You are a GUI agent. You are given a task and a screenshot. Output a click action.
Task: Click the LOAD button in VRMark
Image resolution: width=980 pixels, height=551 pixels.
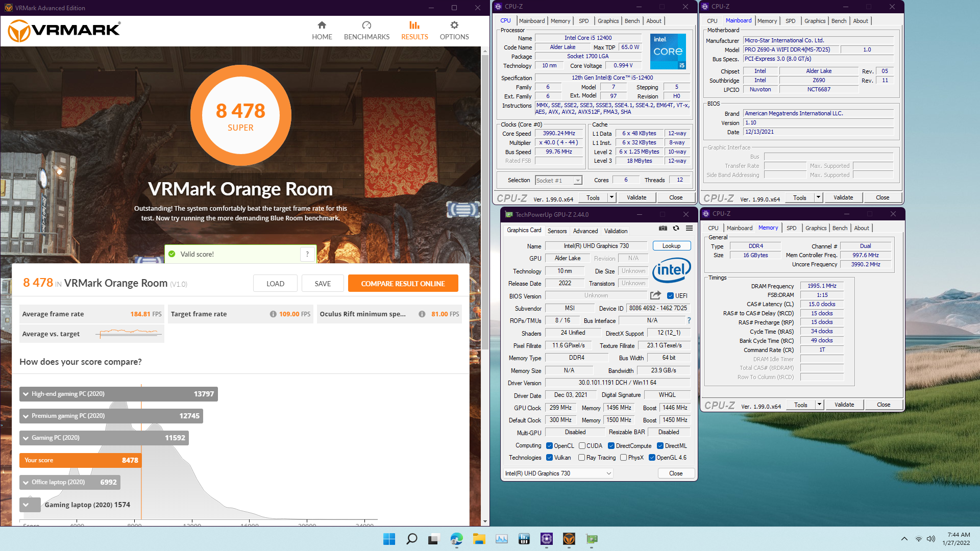275,284
